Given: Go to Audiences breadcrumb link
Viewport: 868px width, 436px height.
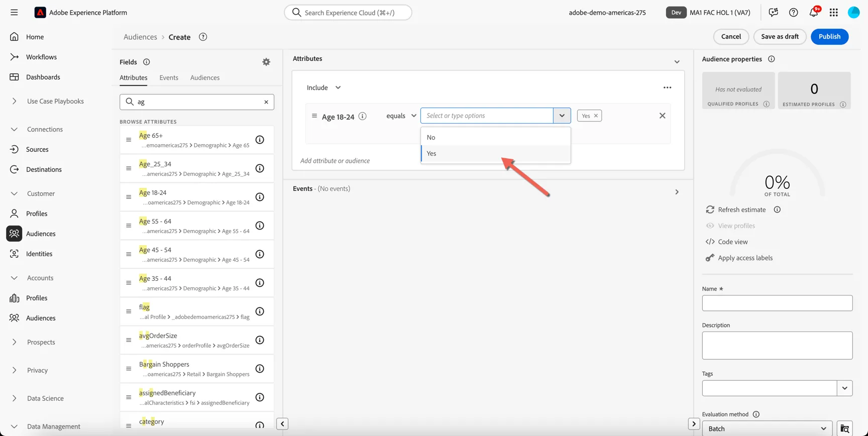Looking at the screenshot, I should pyautogui.click(x=140, y=37).
